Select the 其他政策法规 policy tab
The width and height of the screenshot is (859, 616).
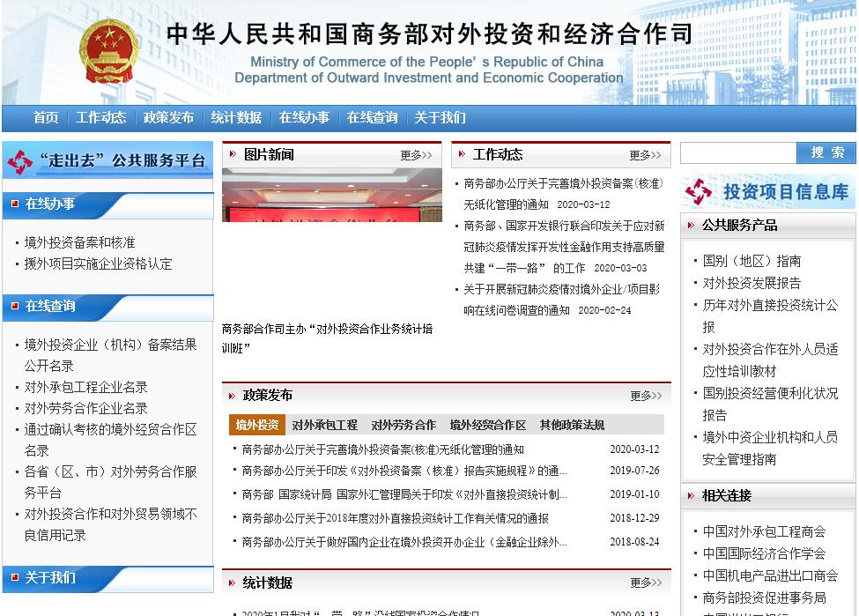click(572, 425)
